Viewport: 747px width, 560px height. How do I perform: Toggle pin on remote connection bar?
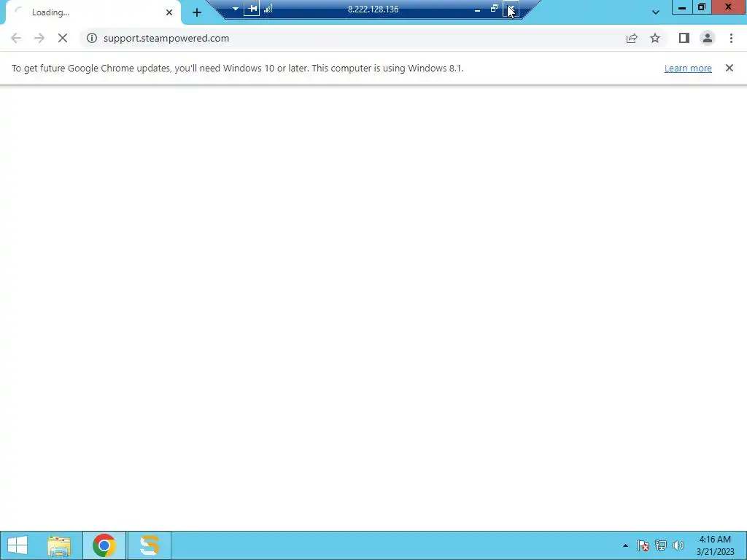(252, 9)
